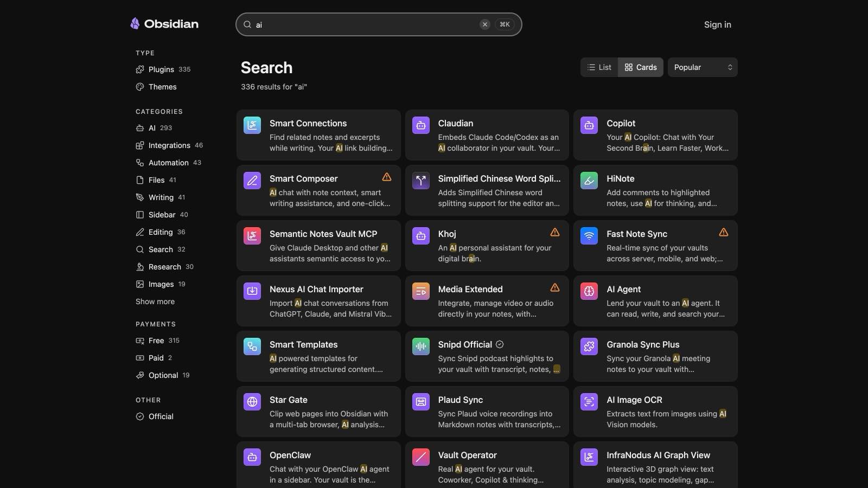Open the AI Image OCR icon

[x=589, y=402]
